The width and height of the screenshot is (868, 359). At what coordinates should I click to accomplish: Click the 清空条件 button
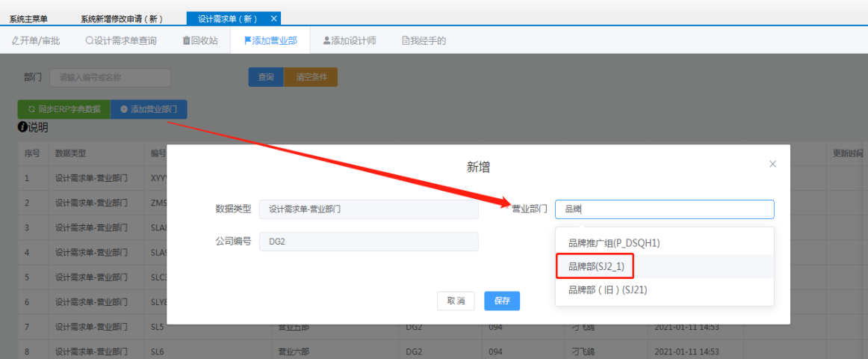point(311,78)
